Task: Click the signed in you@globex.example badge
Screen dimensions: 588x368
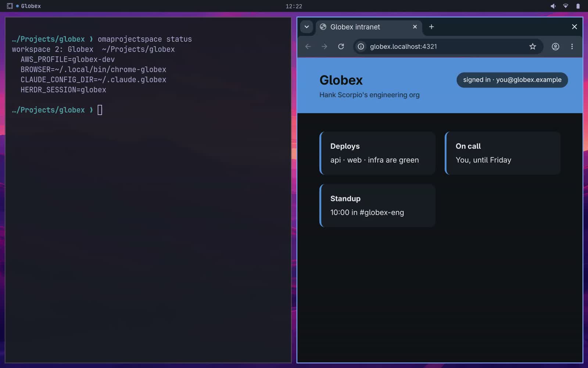Action: [512, 80]
